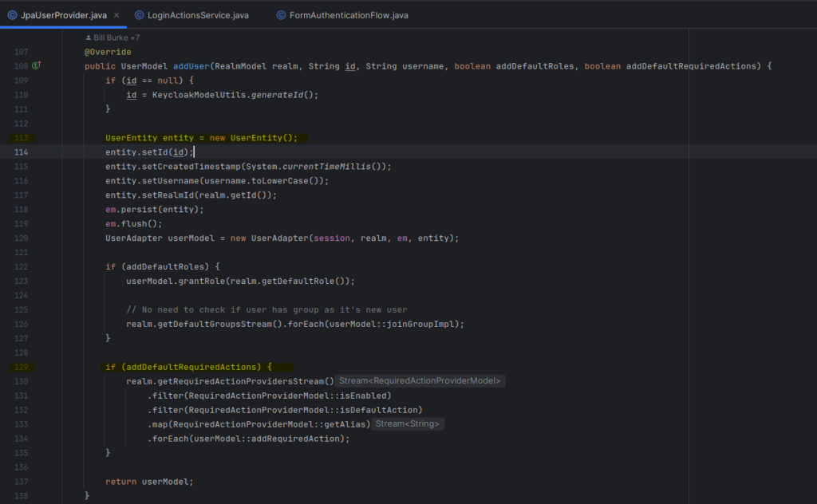Click line number 113 in the gutter
The height and width of the screenshot is (504, 817).
pos(20,138)
